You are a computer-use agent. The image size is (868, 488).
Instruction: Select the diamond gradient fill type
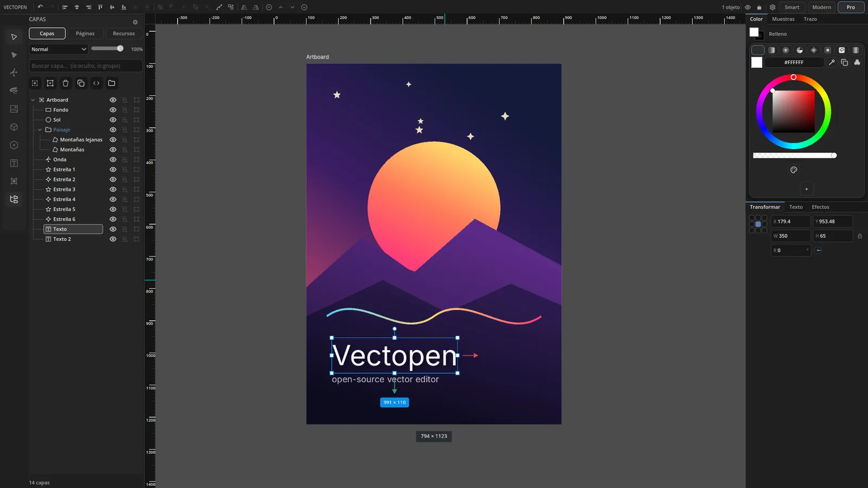click(x=814, y=50)
